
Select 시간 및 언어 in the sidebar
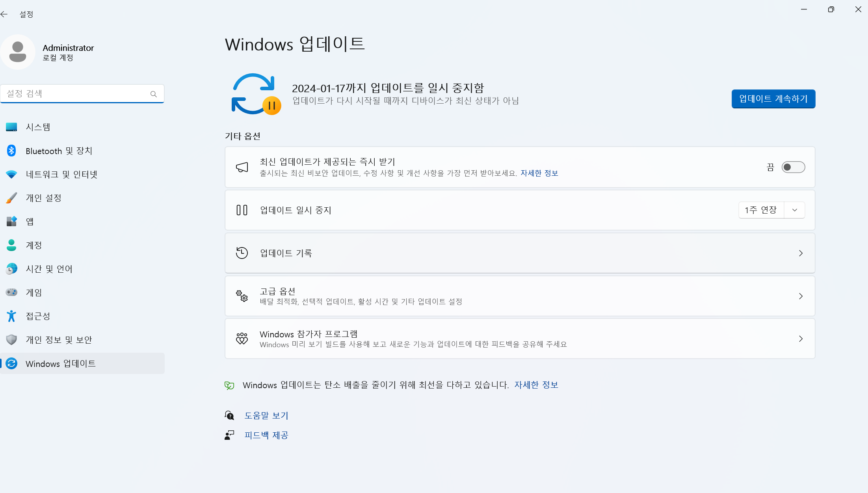(x=49, y=269)
